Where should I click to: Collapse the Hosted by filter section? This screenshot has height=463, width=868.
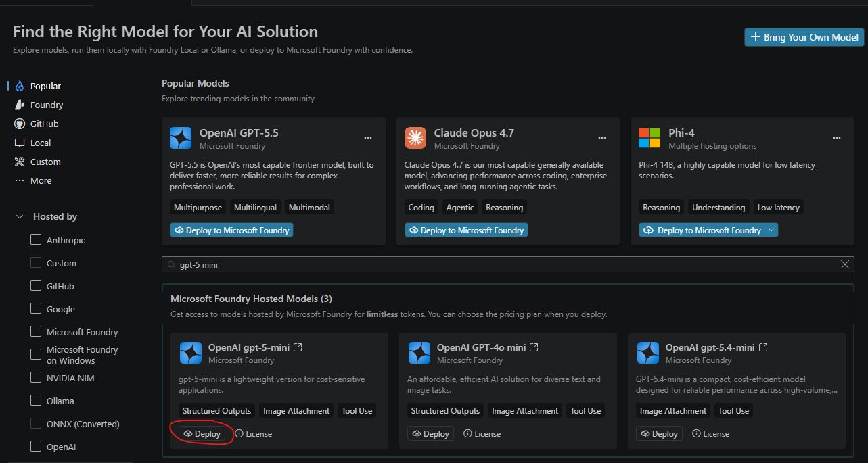(x=20, y=216)
